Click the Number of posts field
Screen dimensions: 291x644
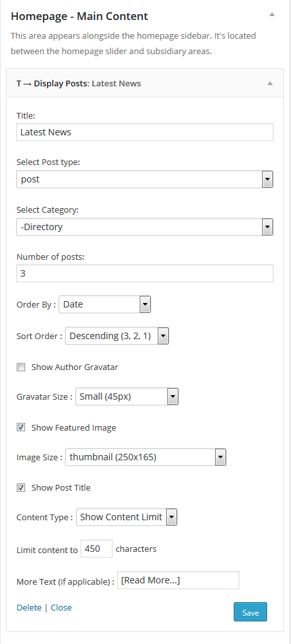tap(144, 273)
